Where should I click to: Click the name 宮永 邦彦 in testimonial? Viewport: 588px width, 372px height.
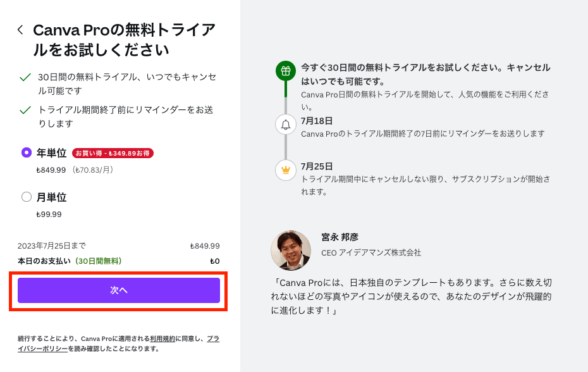[340, 237]
